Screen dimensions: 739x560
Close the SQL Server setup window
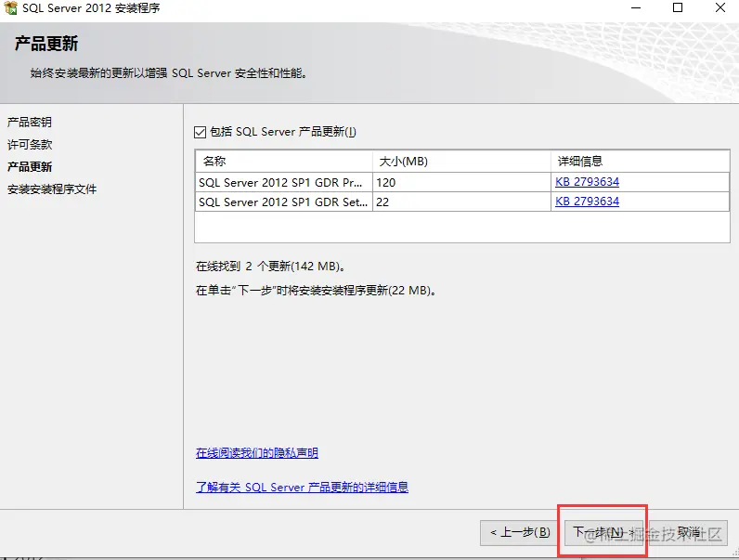[720, 8]
